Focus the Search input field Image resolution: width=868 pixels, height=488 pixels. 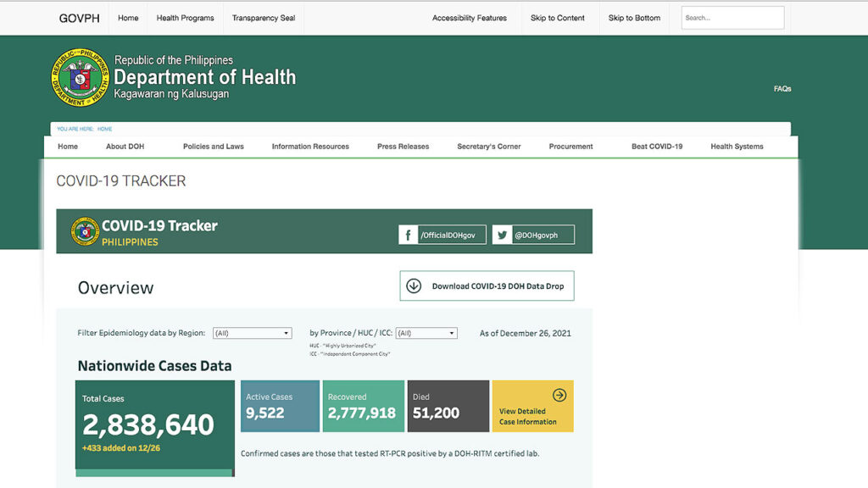point(732,18)
